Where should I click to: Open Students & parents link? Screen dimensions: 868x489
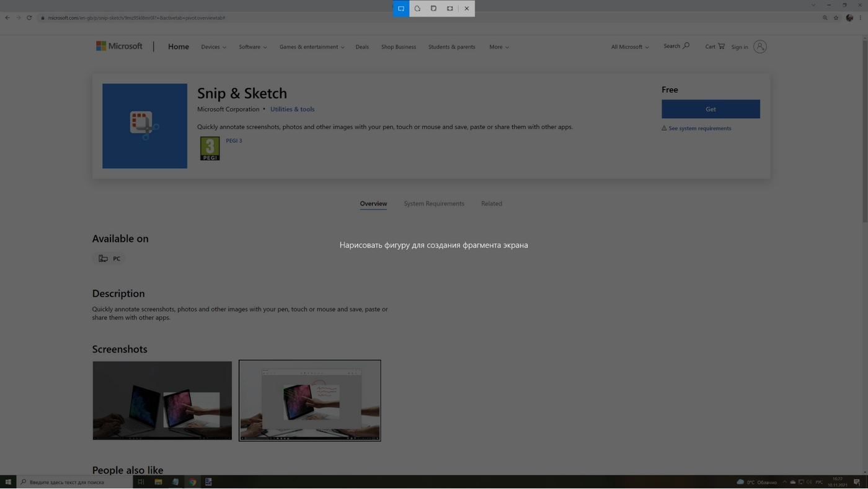pos(451,47)
